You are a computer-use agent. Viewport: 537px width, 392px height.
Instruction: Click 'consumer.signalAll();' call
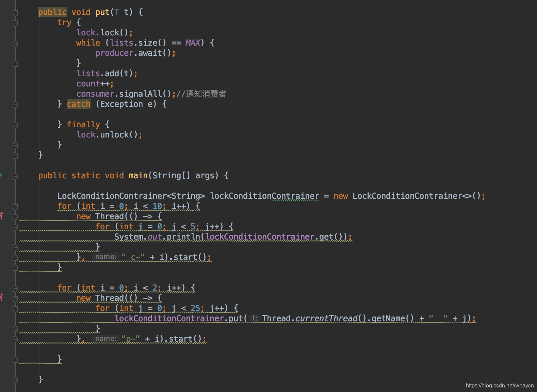(126, 94)
